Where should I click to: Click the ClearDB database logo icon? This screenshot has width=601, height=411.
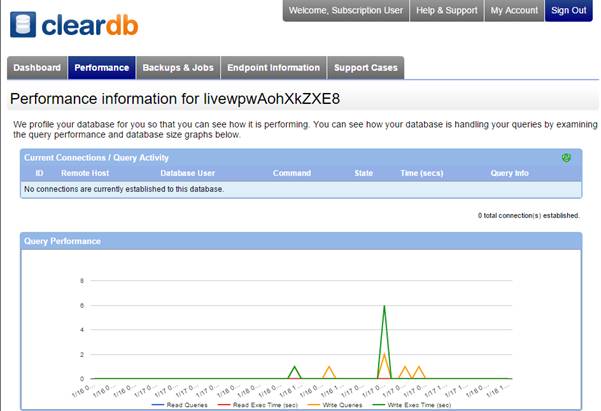click(23, 25)
